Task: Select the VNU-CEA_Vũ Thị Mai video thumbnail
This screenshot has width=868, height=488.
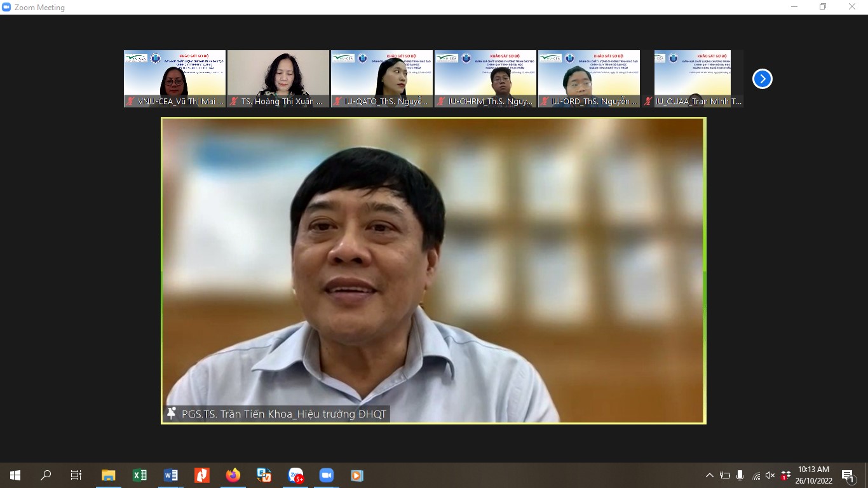Action: click(x=175, y=78)
